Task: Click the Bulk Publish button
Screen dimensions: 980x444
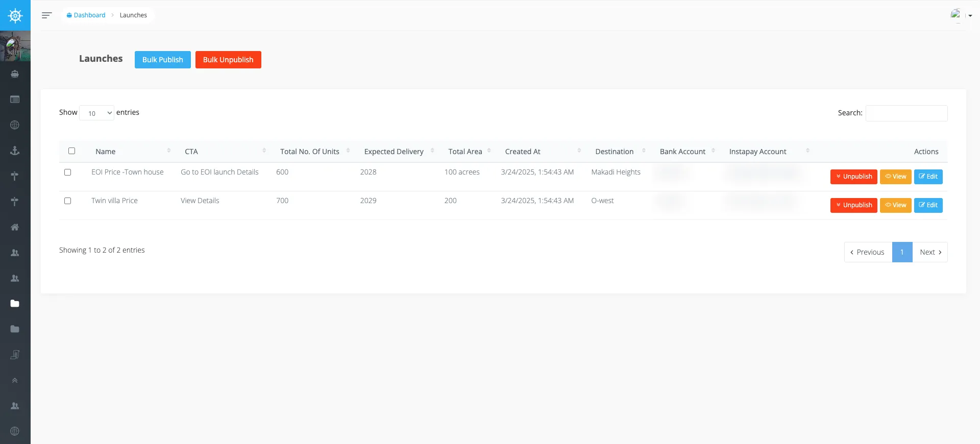Action: [163, 60]
